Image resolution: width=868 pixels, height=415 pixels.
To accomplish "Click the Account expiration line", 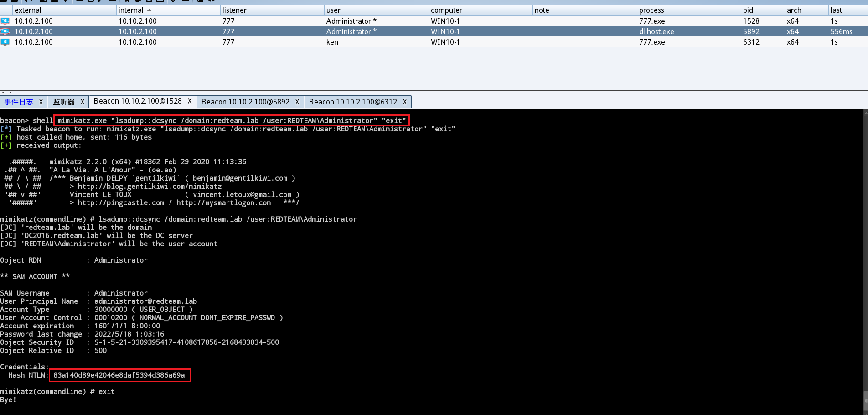I will click(80, 326).
